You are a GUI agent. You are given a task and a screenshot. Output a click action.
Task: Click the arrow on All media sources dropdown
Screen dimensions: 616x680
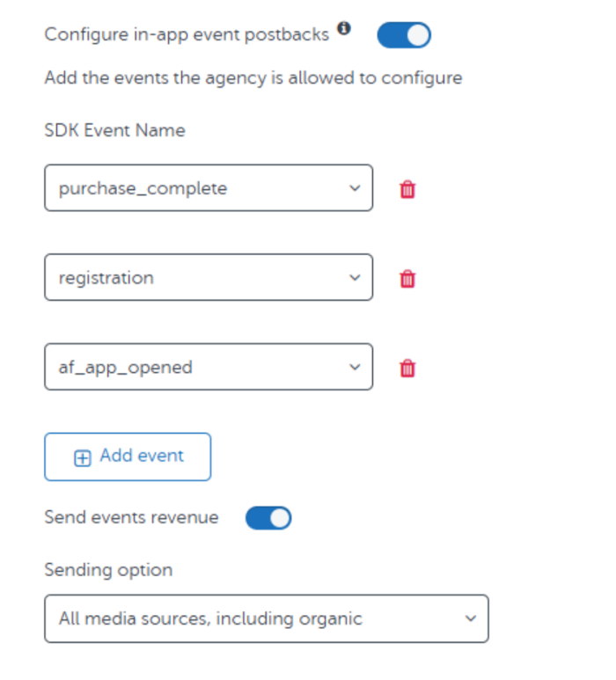[471, 618]
